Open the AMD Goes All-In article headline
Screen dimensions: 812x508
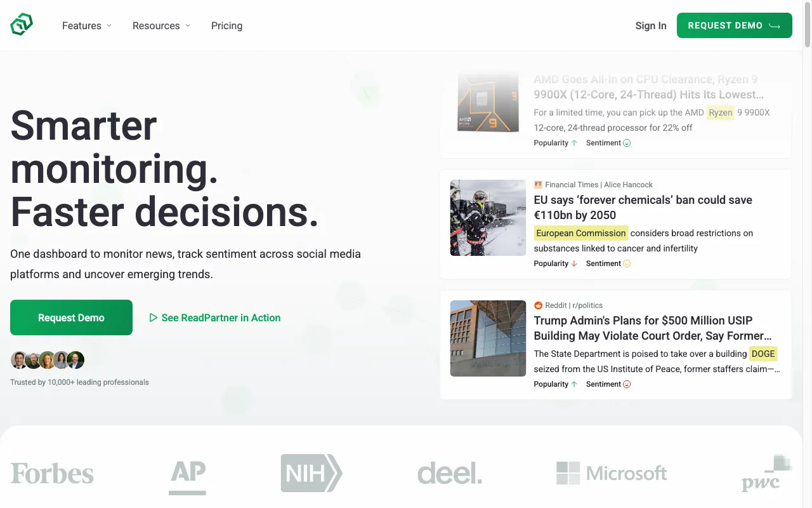pyautogui.click(x=649, y=87)
